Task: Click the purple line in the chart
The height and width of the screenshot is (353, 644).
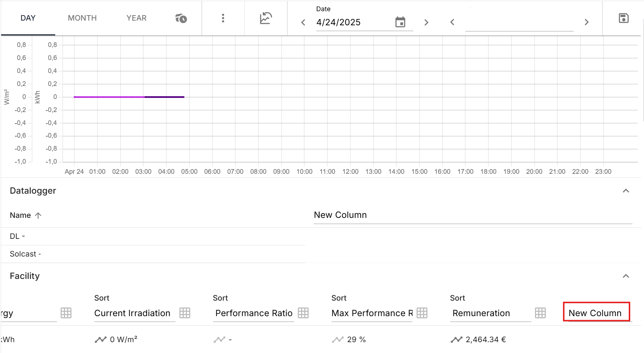Action: [108, 97]
